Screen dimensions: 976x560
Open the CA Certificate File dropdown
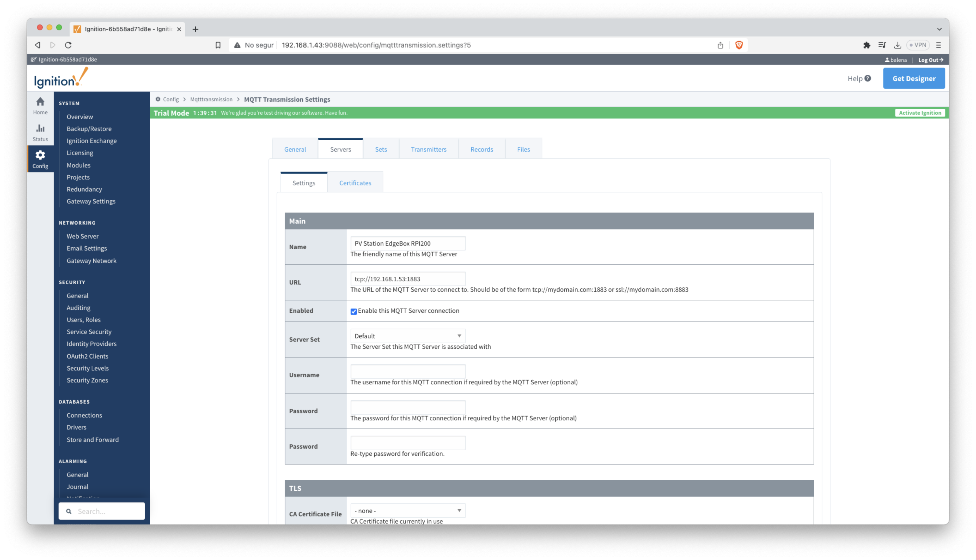[408, 510]
